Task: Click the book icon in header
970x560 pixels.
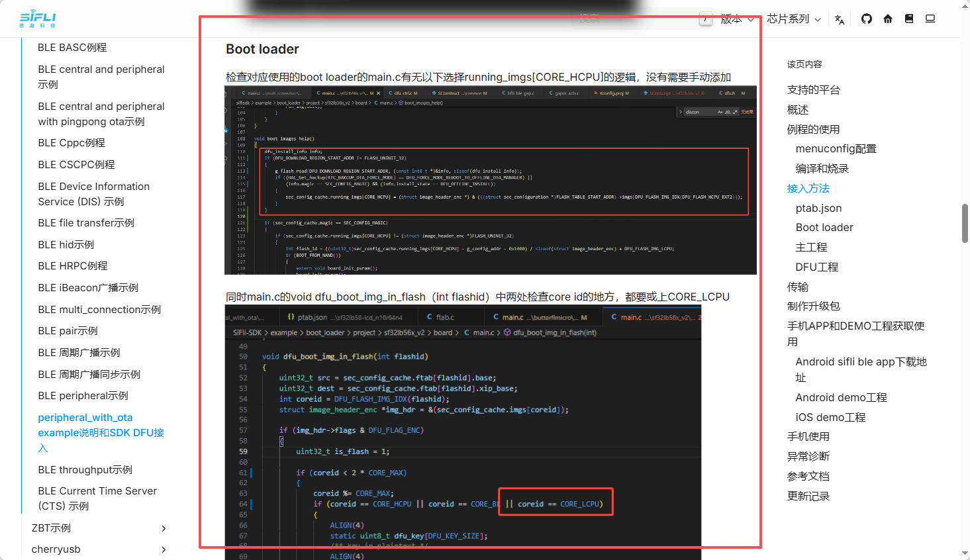Action: [x=909, y=19]
